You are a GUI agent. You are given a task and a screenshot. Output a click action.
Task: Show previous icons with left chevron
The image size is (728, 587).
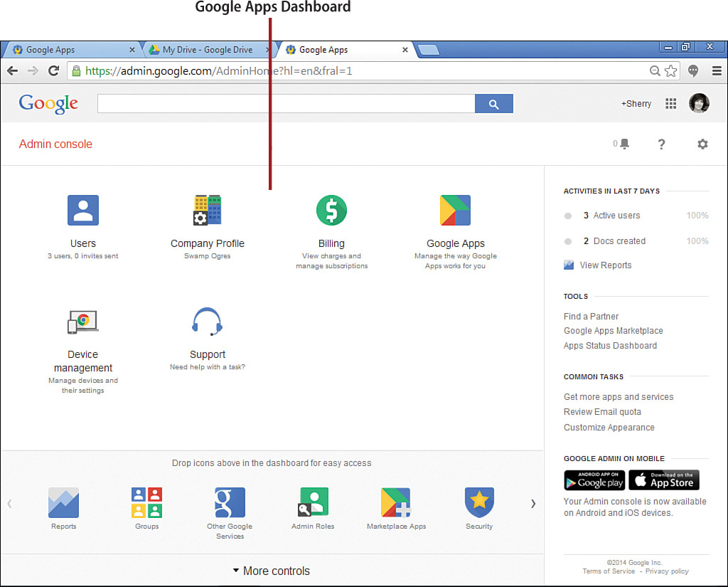tap(9, 503)
